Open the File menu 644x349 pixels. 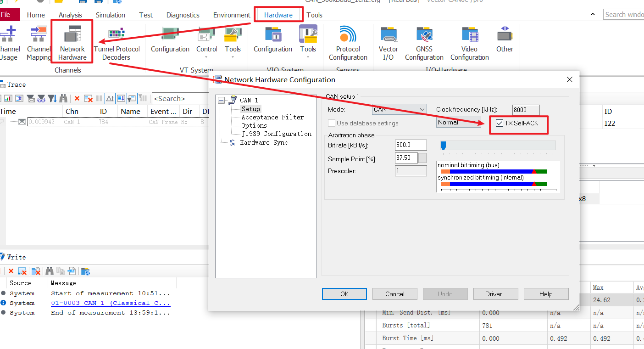pos(10,15)
